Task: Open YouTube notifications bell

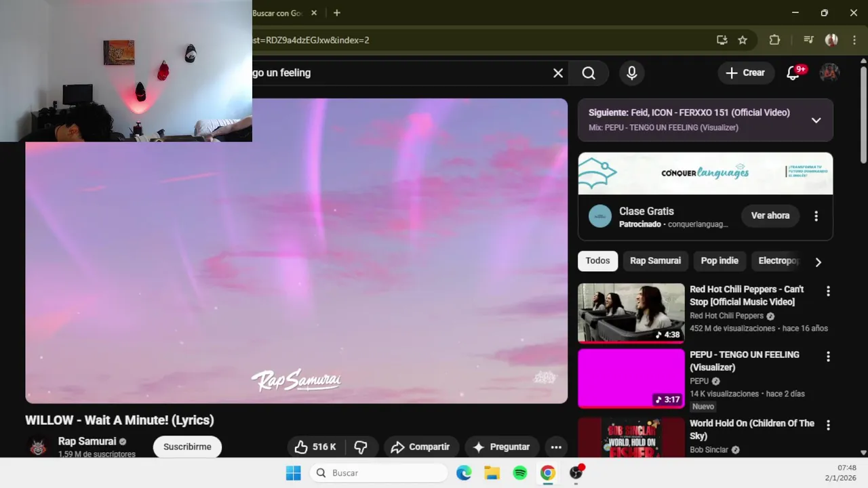Action: click(793, 73)
